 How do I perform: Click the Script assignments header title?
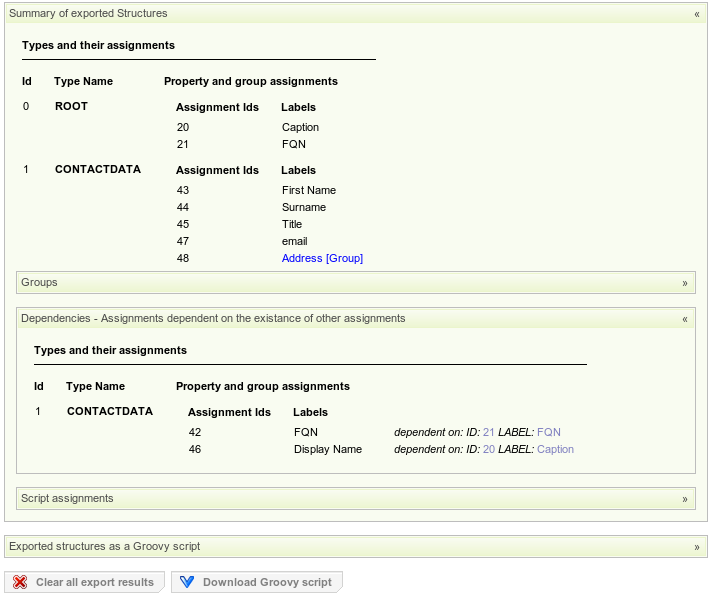[x=67, y=498]
